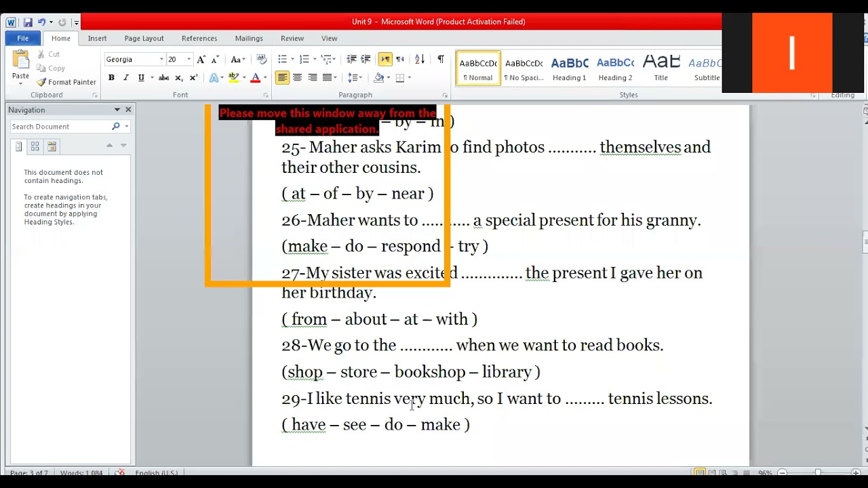Click the Copy button
868x488 pixels.
click(51, 68)
